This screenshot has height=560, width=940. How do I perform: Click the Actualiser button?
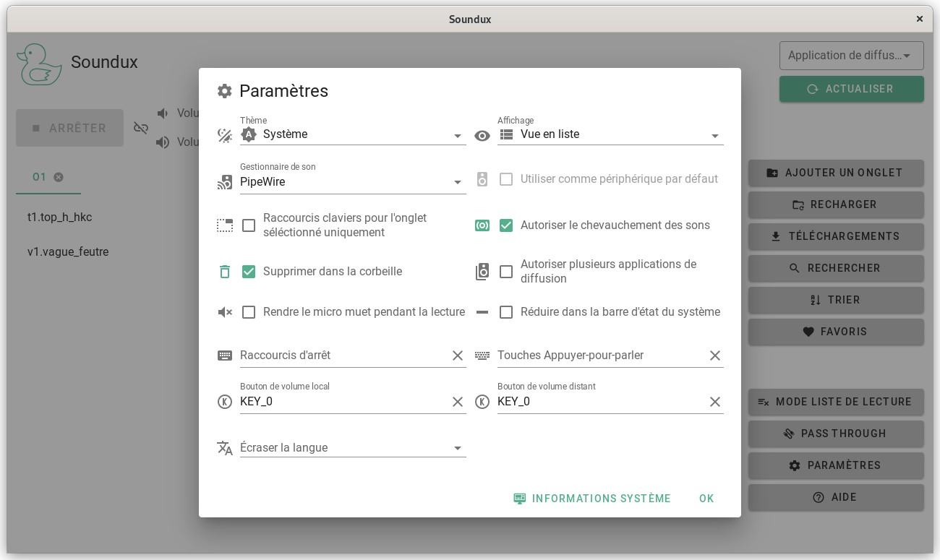coord(852,89)
